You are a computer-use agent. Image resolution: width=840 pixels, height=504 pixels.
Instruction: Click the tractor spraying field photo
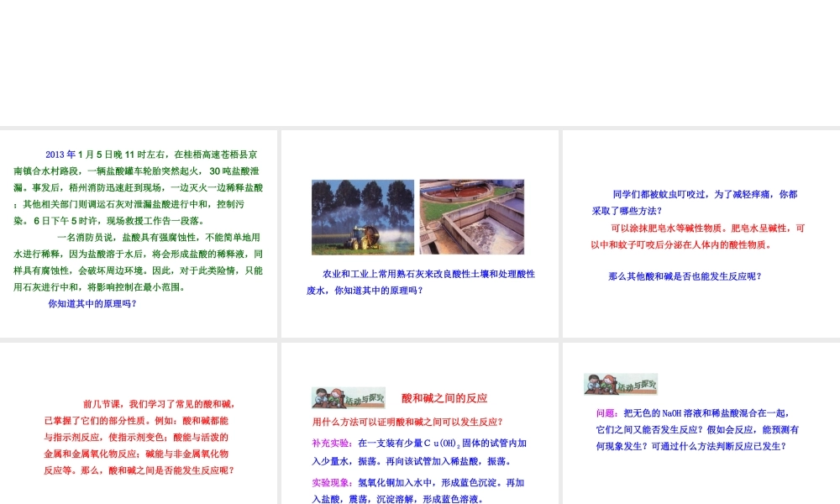pos(363,217)
